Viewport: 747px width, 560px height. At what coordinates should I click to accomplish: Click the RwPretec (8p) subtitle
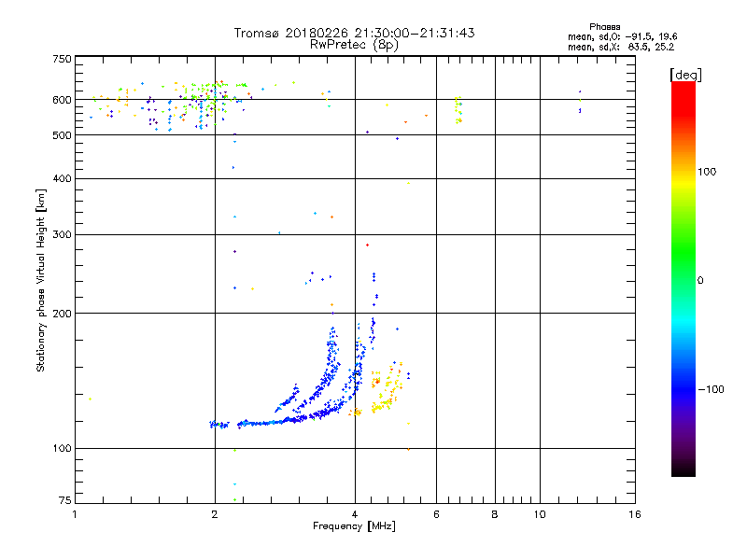pos(354,45)
